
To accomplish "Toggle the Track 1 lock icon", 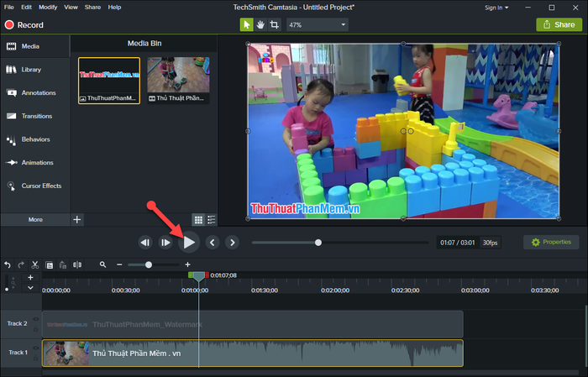I will click(x=35, y=359).
